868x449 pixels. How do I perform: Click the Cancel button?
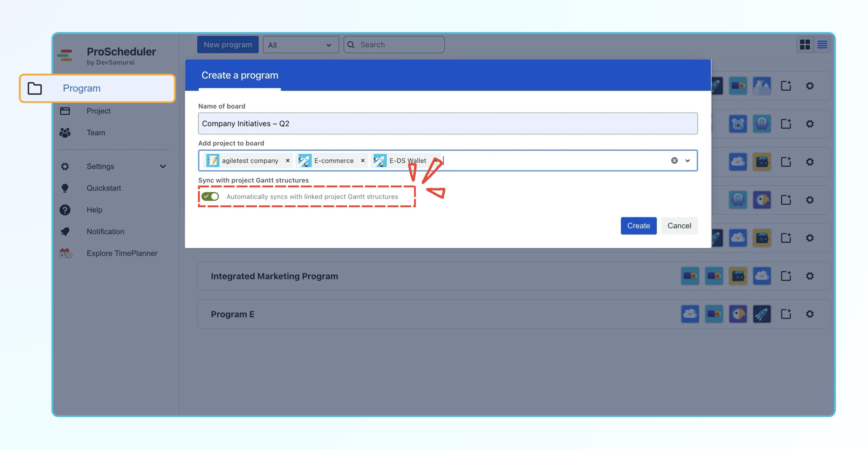(x=679, y=226)
